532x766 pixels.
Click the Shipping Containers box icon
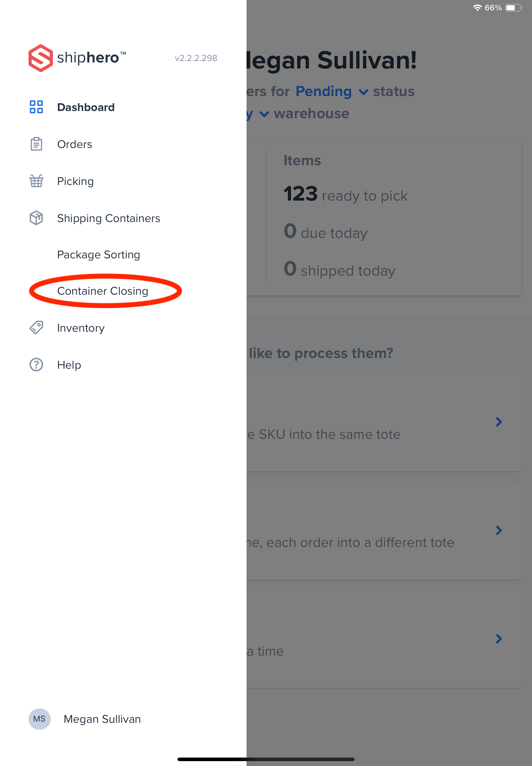pyautogui.click(x=36, y=218)
